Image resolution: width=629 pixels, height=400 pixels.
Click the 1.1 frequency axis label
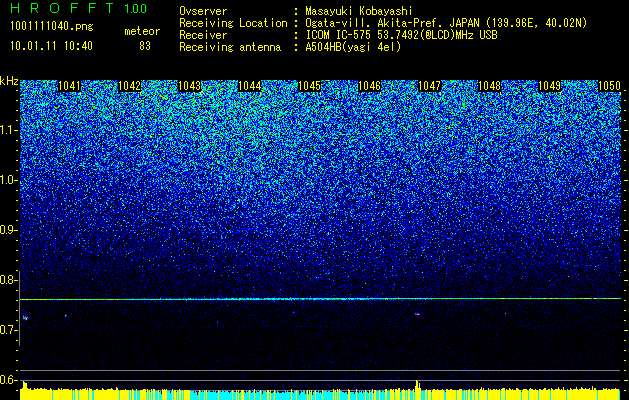point(9,130)
